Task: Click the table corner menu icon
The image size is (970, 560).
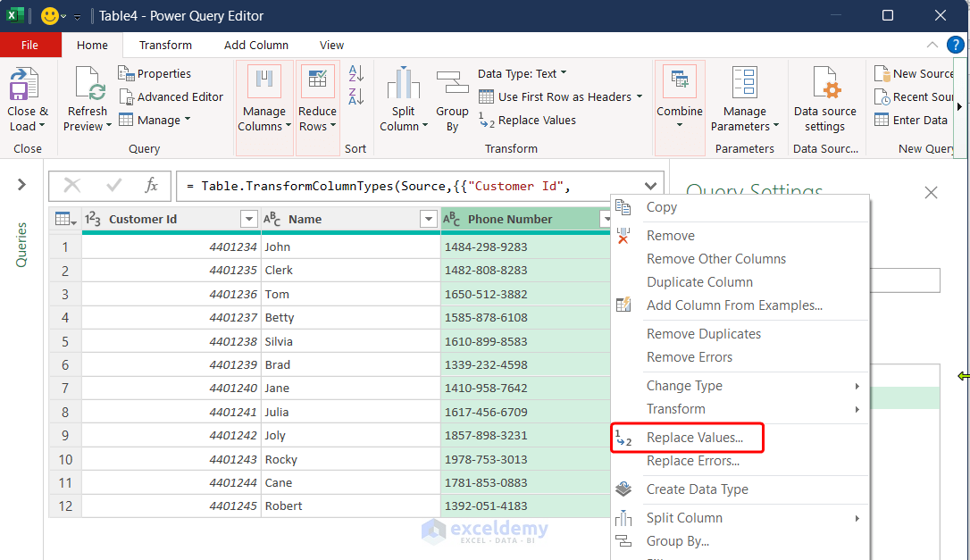Action: pos(65,219)
